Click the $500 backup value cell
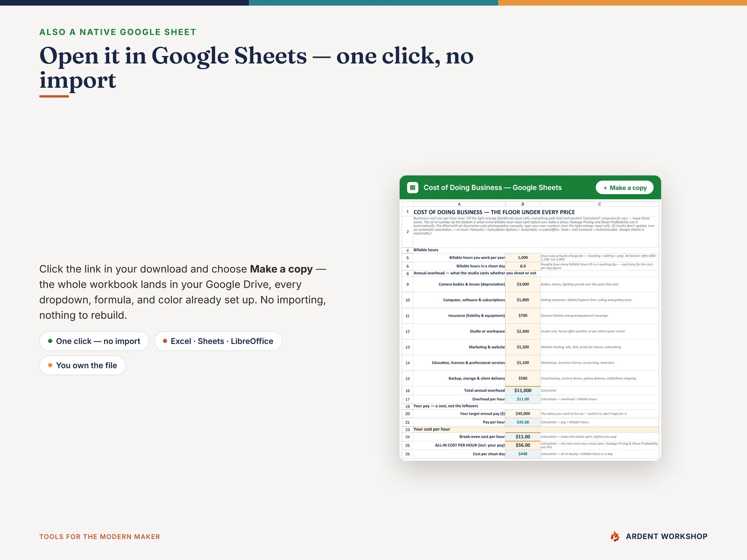The width and height of the screenshot is (747, 560). 523,378
